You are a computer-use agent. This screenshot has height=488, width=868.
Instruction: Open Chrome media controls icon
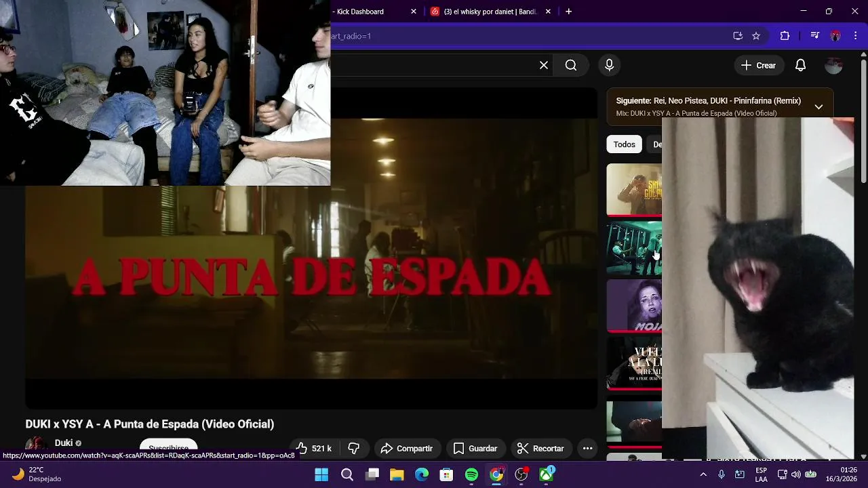[x=815, y=36]
